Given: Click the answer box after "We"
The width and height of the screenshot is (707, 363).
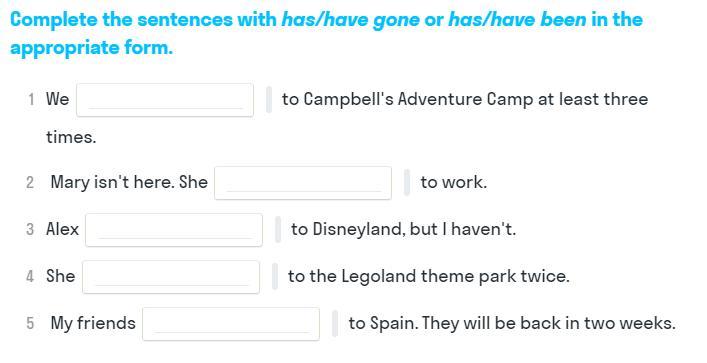Looking at the screenshot, I should pyautogui.click(x=165, y=100).
